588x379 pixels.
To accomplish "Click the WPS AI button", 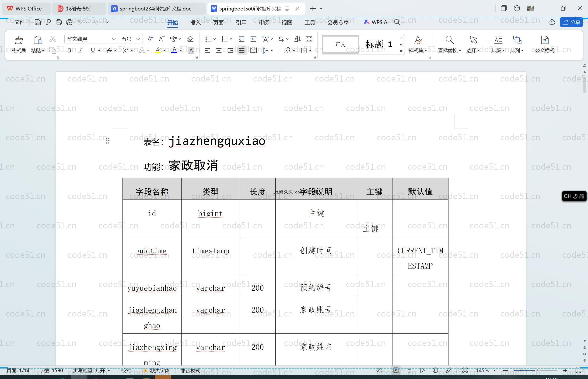I will click(376, 22).
